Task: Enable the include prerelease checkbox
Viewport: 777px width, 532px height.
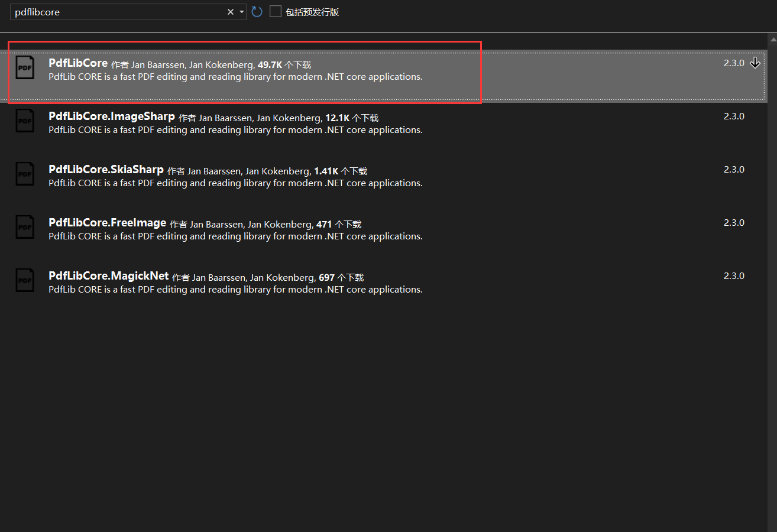Action: coord(276,12)
